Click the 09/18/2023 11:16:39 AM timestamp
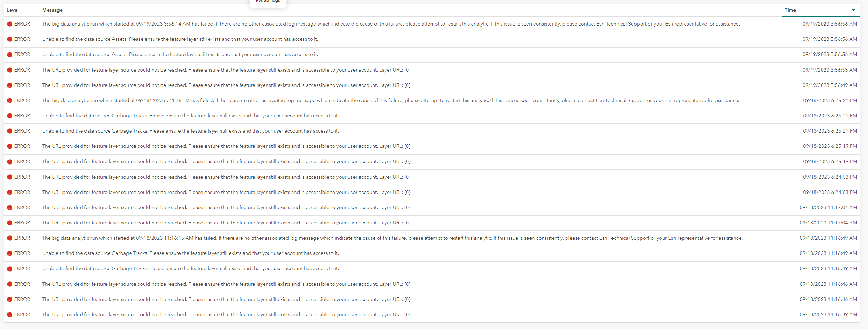Image resolution: width=868 pixels, height=329 pixels. 828,314
